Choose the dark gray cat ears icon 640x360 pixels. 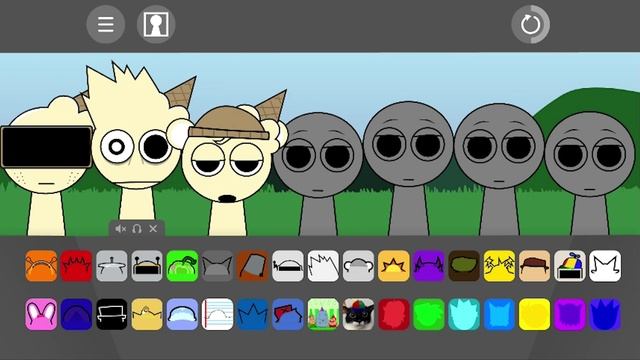(x=218, y=266)
